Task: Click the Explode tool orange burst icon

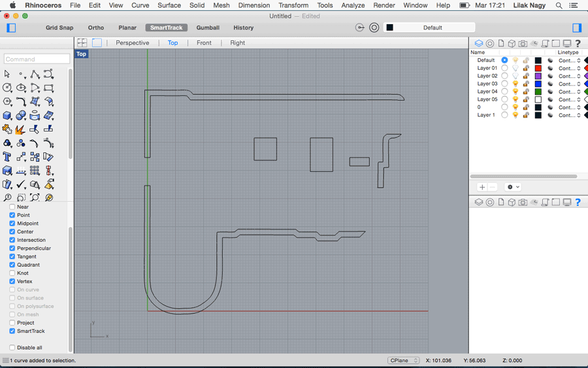Action: pos(20,129)
